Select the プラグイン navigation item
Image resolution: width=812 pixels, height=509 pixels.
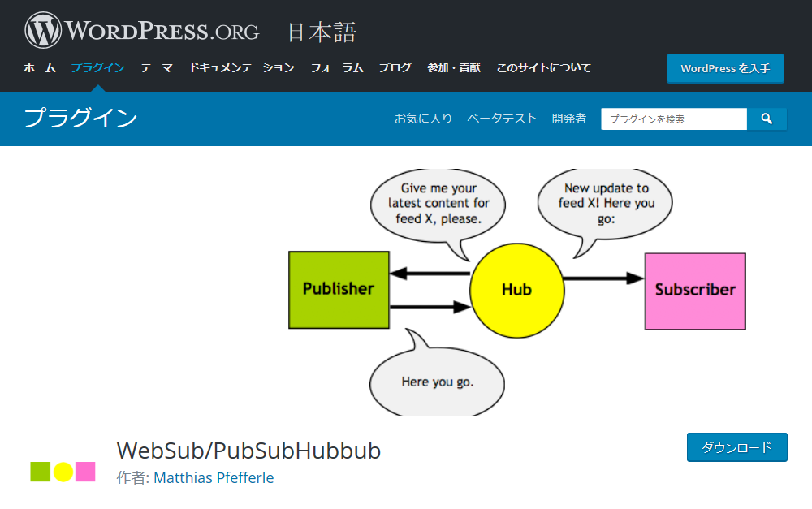click(x=97, y=68)
